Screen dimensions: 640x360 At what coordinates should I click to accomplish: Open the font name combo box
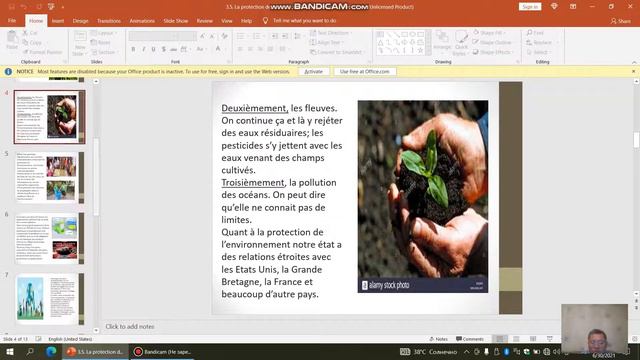pyautogui.click(x=153, y=36)
